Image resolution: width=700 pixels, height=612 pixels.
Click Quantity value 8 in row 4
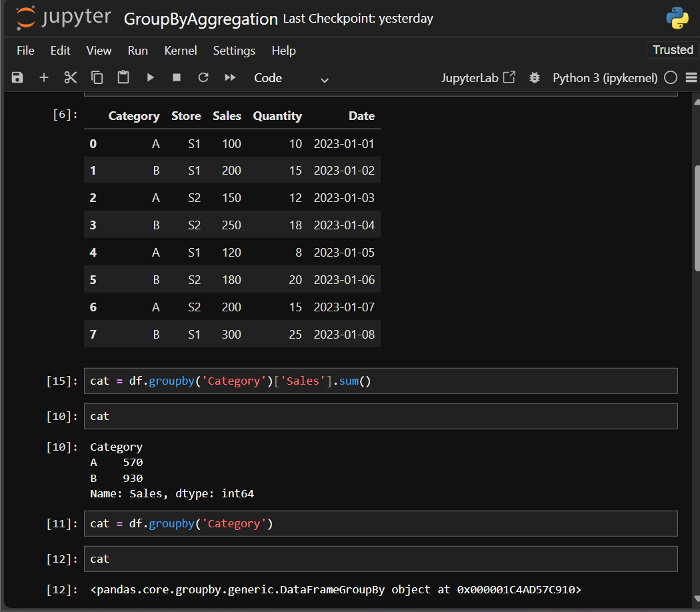298,253
